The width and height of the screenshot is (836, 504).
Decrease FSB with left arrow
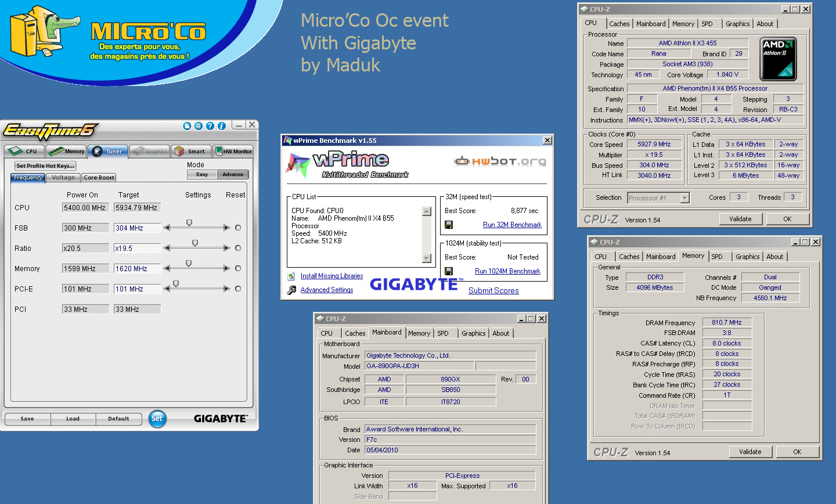[x=167, y=228]
